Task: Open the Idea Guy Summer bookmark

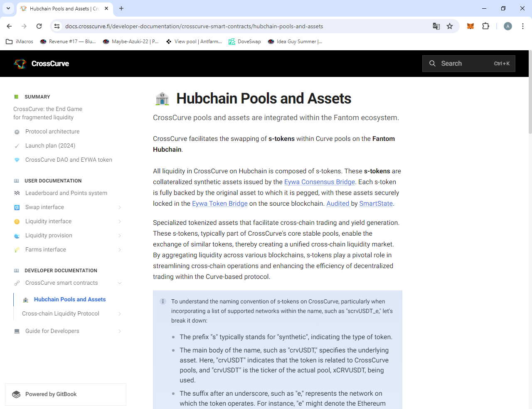Action: click(295, 42)
